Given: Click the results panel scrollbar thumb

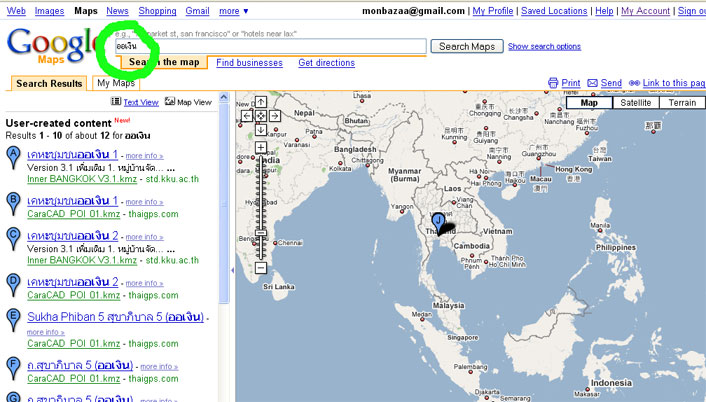Looking at the screenshot, I should click(x=224, y=203).
